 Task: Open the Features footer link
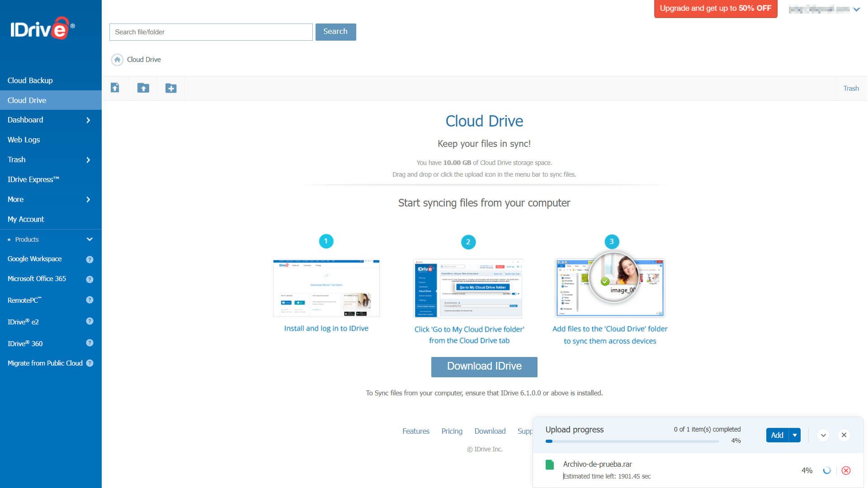coord(416,431)
